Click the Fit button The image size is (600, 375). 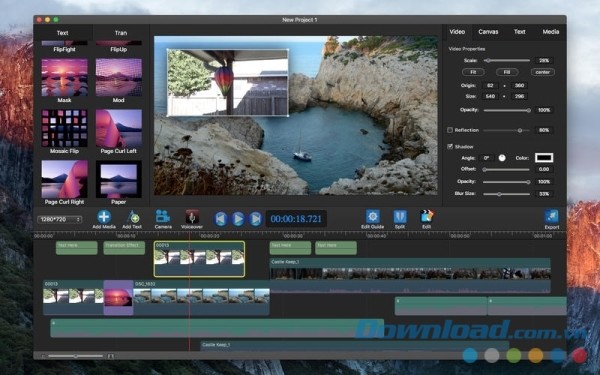[x=473, y=72]
